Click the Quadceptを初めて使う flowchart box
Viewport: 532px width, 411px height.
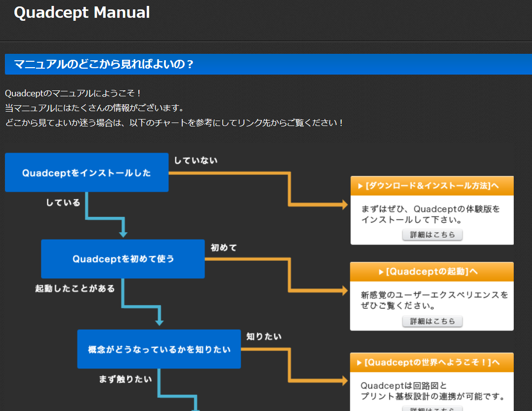pyautogui.click(x=123, y=259)
